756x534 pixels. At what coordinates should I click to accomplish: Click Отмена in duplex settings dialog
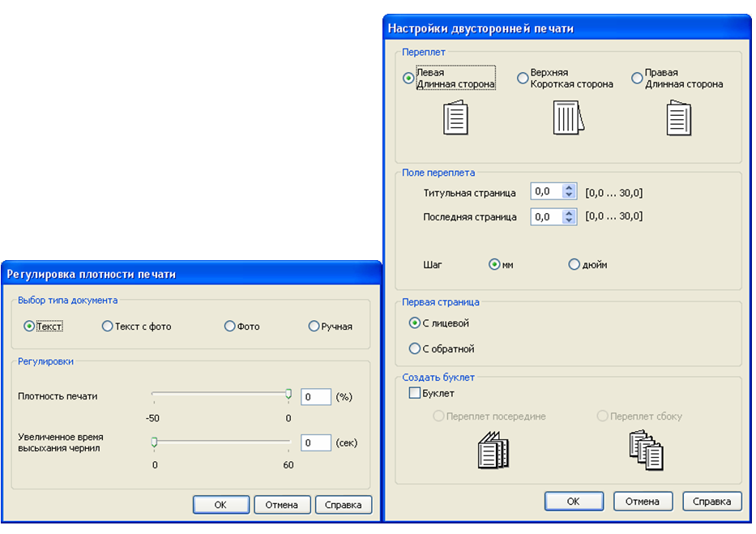click(643, 502)
